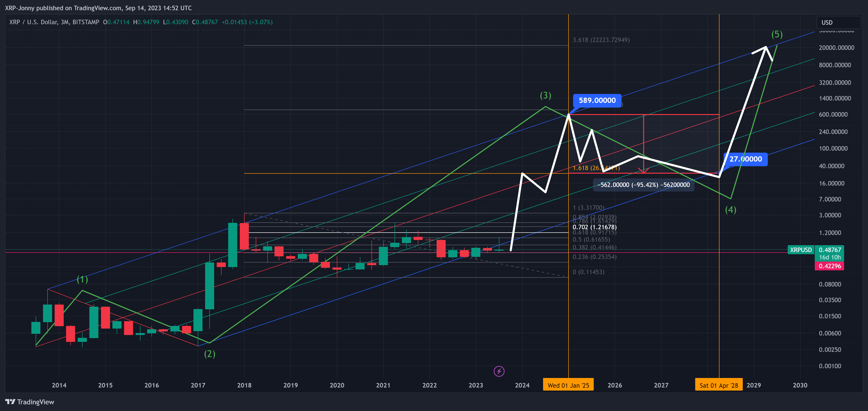Click the 0.48767 current price tag
Screen dimensions: 868x411
point(829,250)
